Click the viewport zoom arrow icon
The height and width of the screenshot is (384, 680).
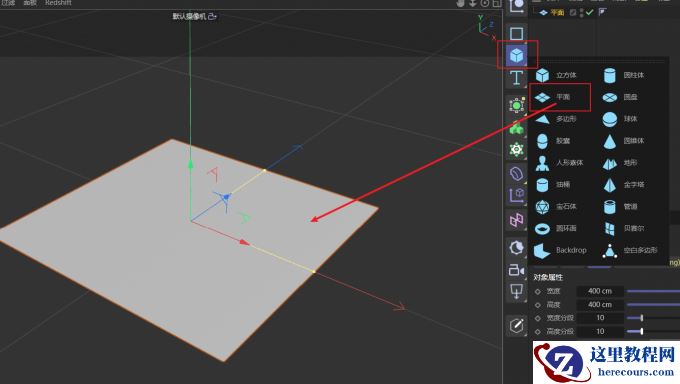pos(473,3)
